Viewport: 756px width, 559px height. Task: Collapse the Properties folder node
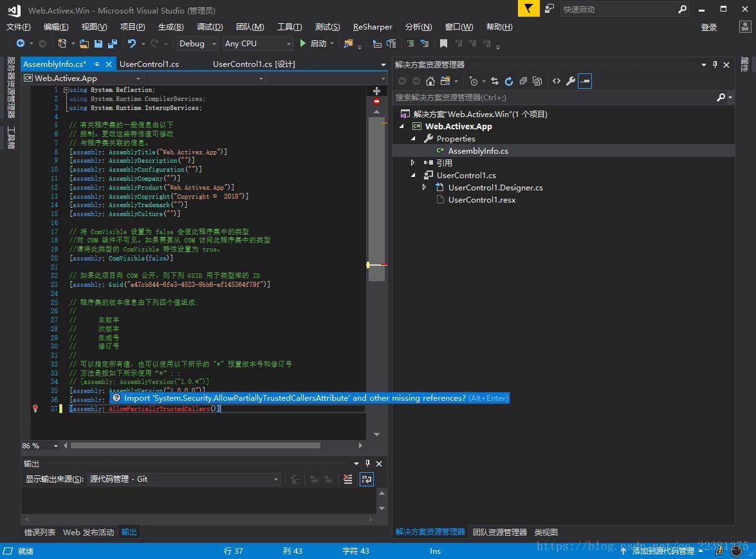pos(413,138)
